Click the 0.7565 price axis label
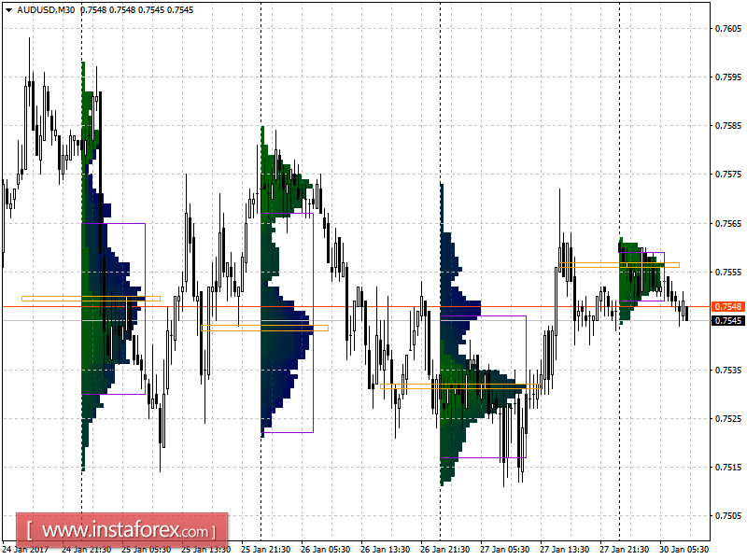 click(728, 224)
